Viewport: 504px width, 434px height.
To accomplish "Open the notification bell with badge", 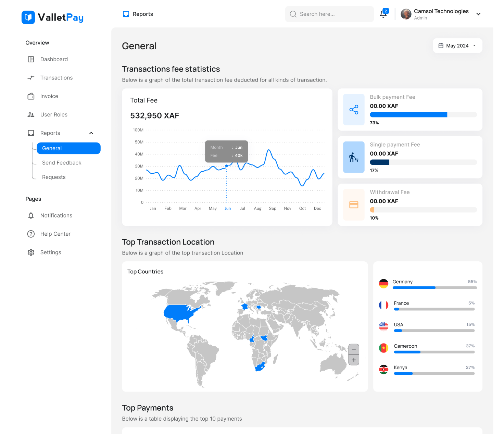I will [383, 14].
